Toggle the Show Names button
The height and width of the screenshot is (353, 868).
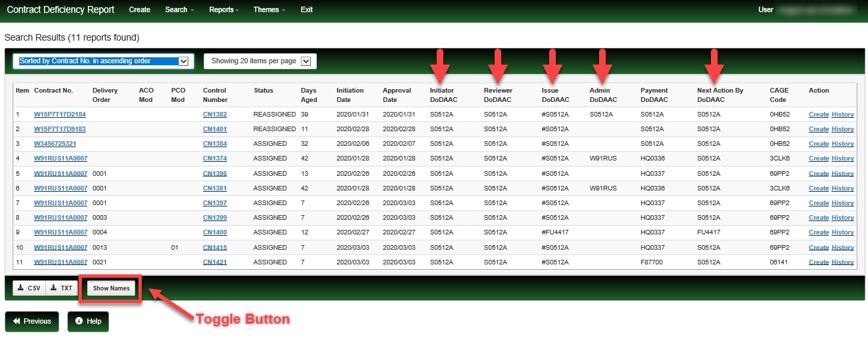111,288
